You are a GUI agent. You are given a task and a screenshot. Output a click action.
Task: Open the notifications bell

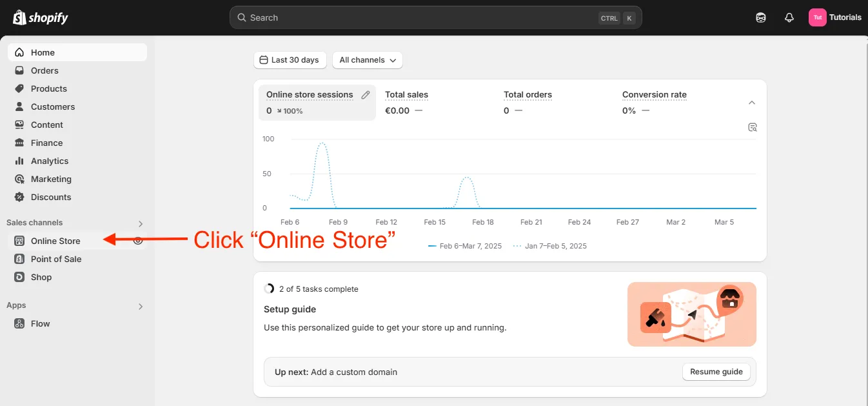789,17
